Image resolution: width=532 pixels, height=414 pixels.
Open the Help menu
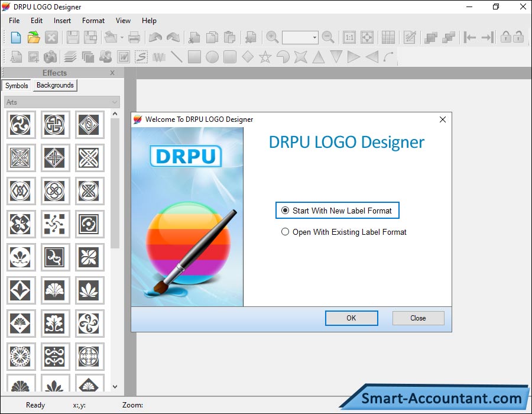(x=149, y=21)
